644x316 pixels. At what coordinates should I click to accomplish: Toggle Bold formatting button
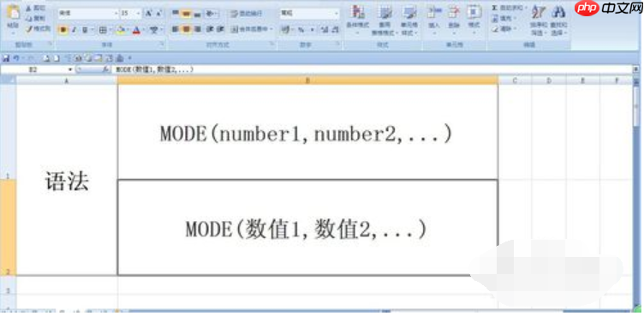[x=63, y=30]
